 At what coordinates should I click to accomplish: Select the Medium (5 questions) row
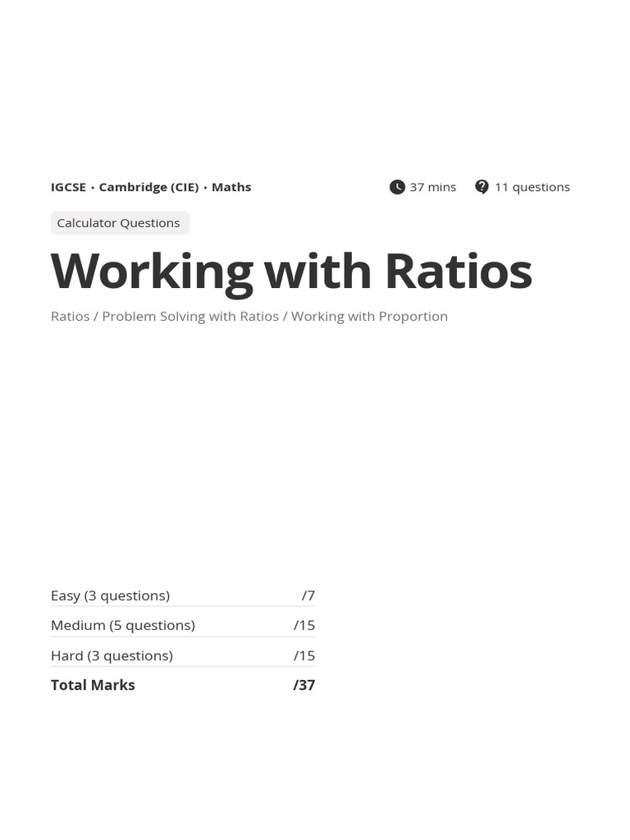pos(183,625)
